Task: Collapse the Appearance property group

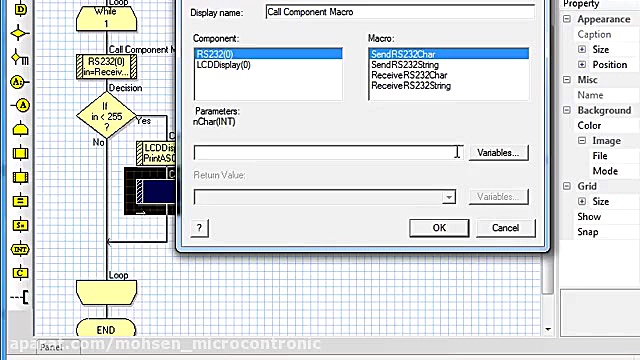Action: click(x=567, y=19)
